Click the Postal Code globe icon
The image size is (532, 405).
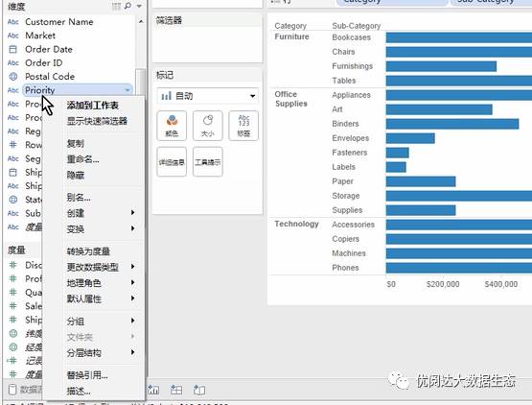(12, 77)
